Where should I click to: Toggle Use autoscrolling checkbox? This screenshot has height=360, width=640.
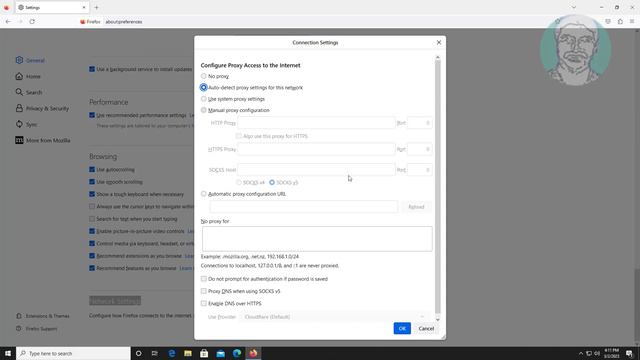pos(92,169)
